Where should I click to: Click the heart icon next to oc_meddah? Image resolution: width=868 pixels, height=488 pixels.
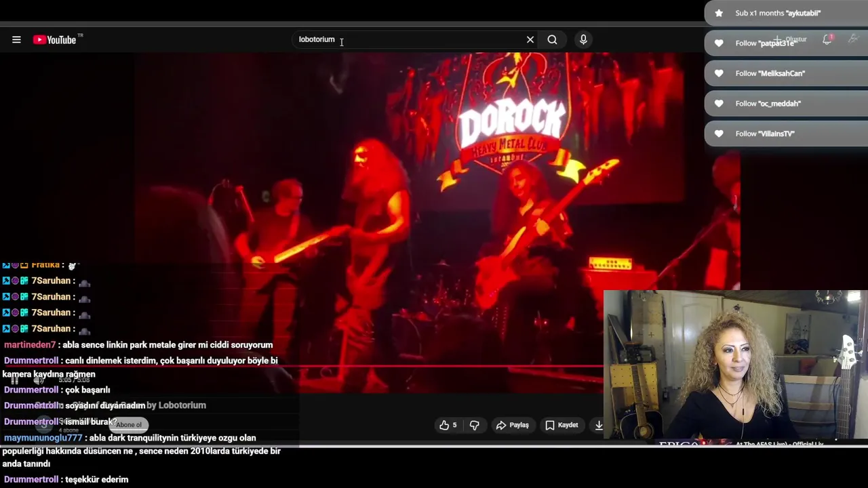[719, 103]
